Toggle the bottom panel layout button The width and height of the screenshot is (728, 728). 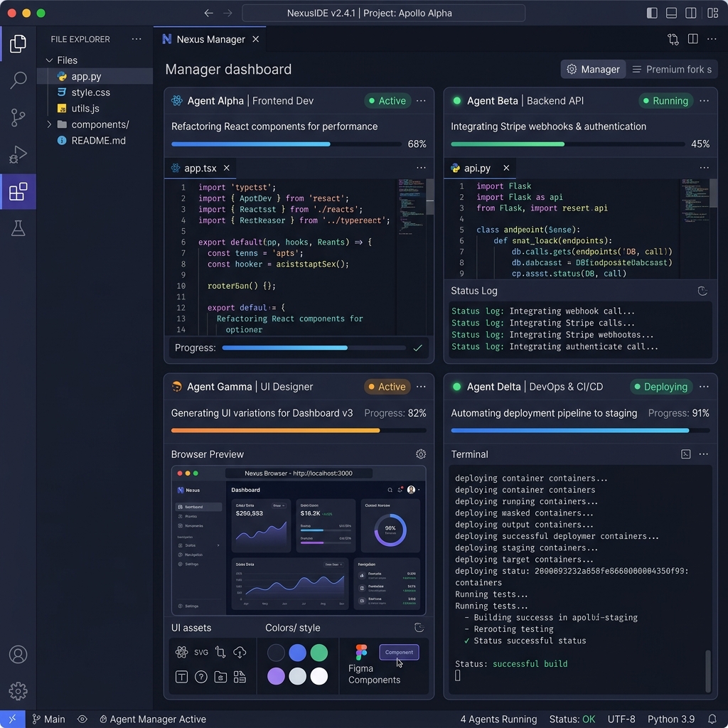tap(671, 13)
